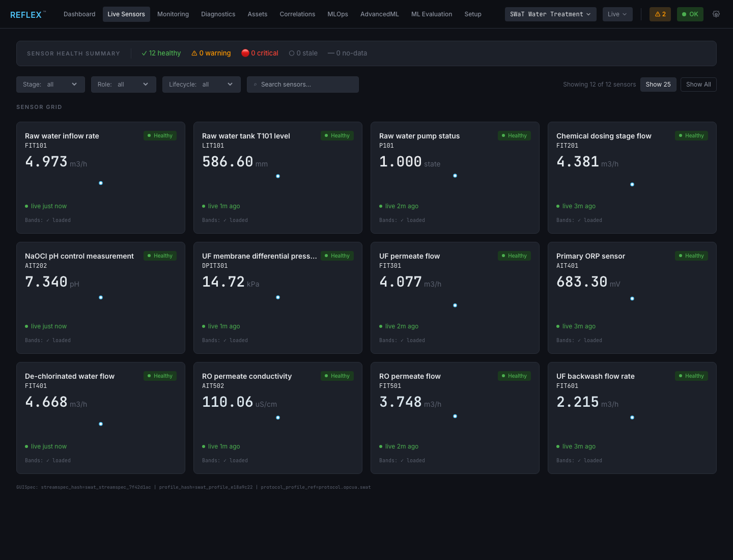Screen dimensions: 733x560
Task: Open the SWaT Water Treatment site selector
Action: tap(550, 14)
